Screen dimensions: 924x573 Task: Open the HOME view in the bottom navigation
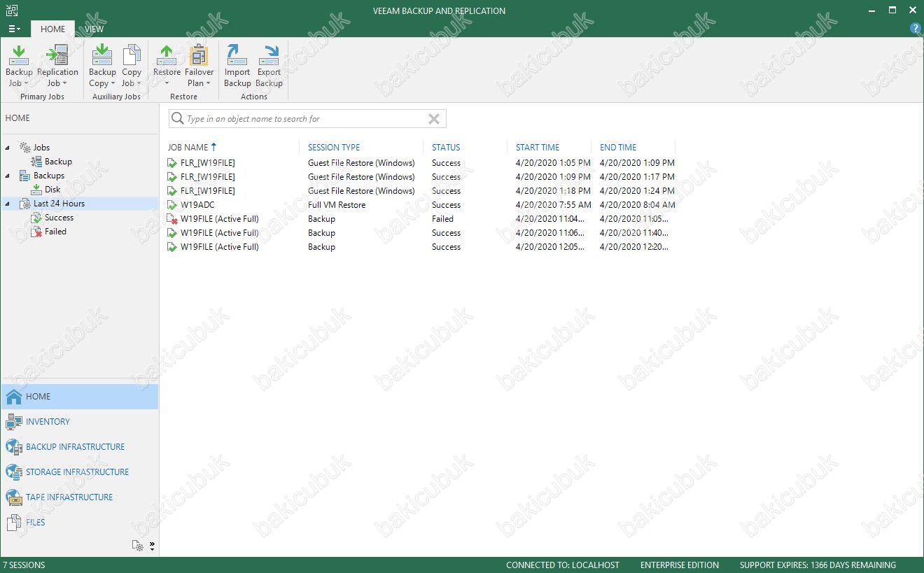(x=80, y=397)
